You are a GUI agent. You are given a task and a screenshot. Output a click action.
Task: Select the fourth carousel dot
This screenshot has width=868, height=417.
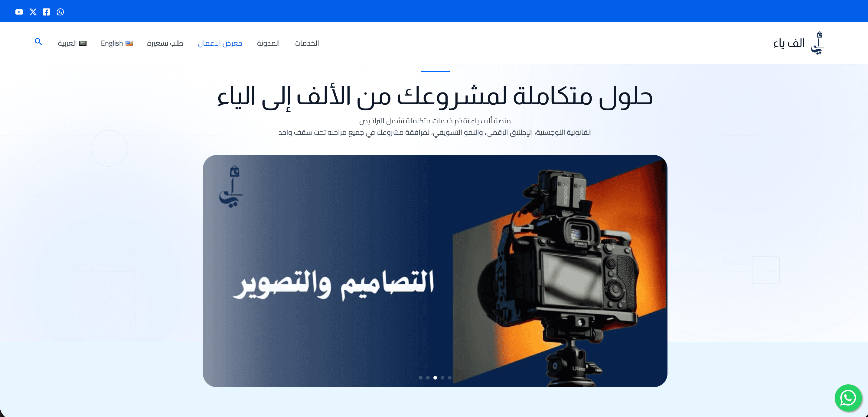[x=442, y=378]
